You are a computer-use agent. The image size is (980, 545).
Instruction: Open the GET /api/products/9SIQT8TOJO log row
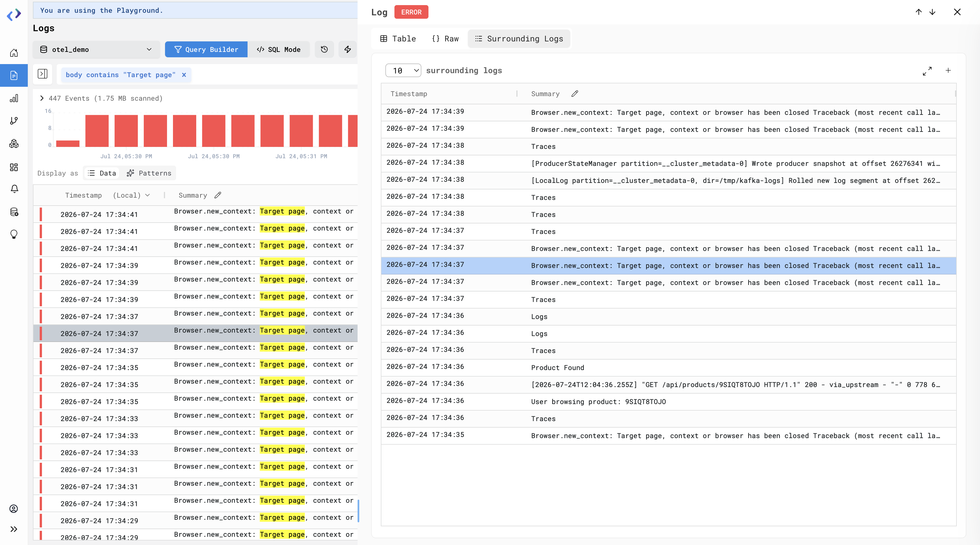pos(668,385)
